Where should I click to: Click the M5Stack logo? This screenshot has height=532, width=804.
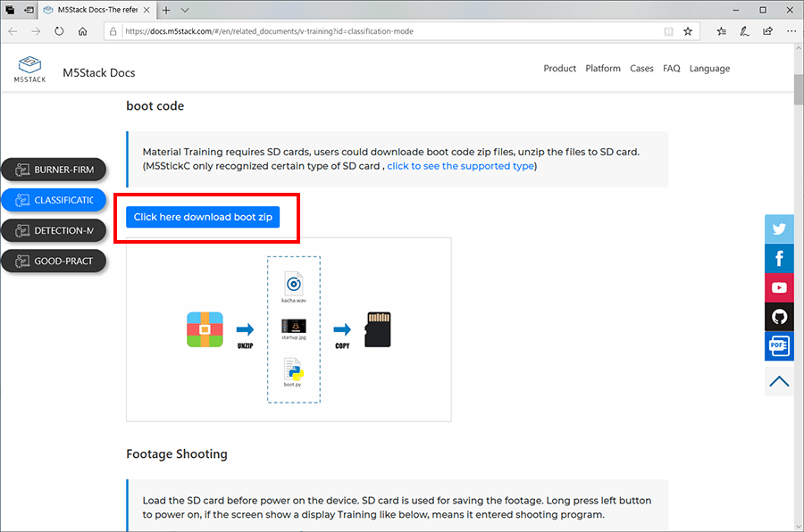pos(29,70)
